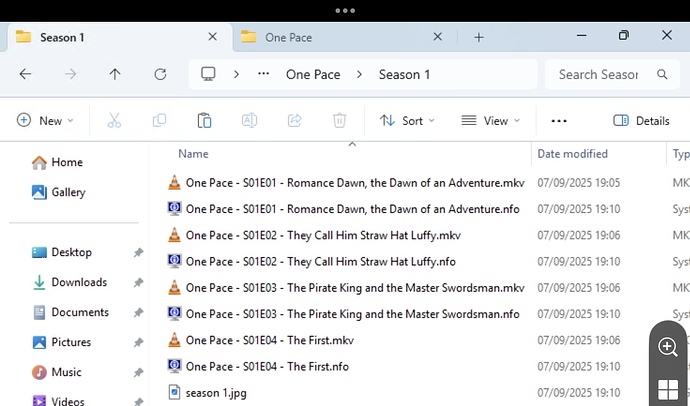690x406 pixels.
Task: Close the One Pace tab
Action: [x=437, y=37]
